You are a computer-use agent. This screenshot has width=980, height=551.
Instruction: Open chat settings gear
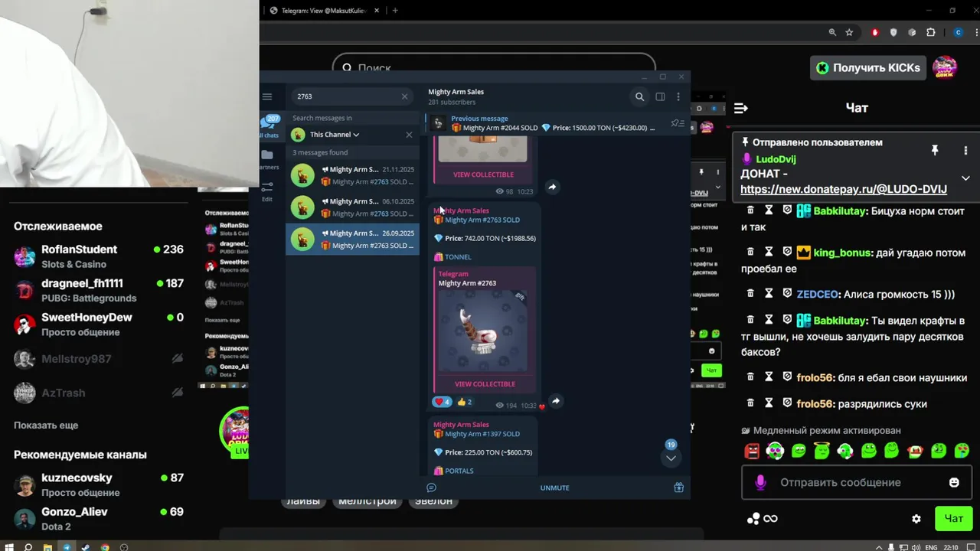(916, 519)
